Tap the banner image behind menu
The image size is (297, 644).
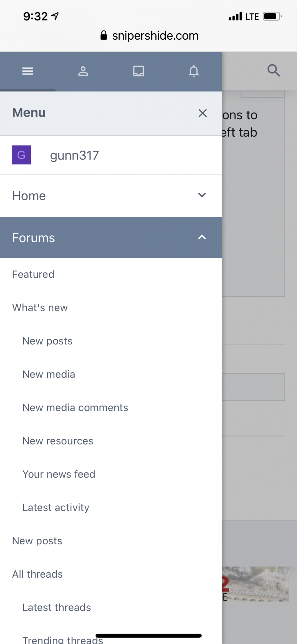255,584
